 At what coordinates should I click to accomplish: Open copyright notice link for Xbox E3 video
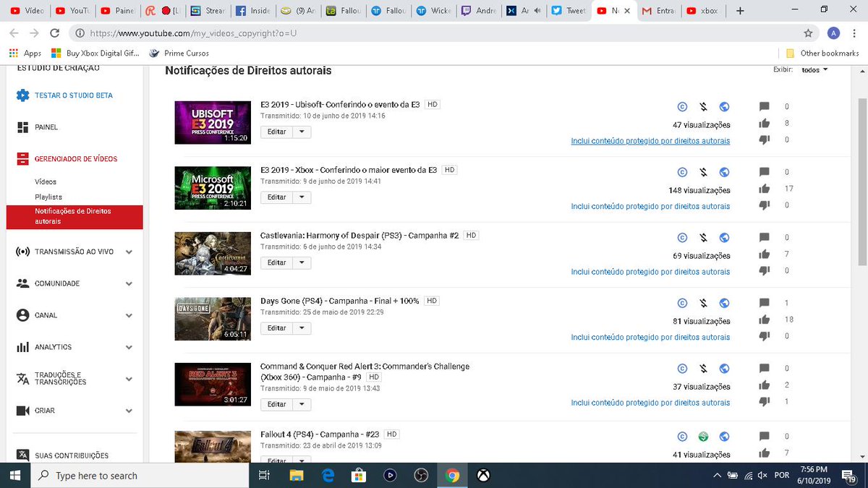click(x=650, y=206)
